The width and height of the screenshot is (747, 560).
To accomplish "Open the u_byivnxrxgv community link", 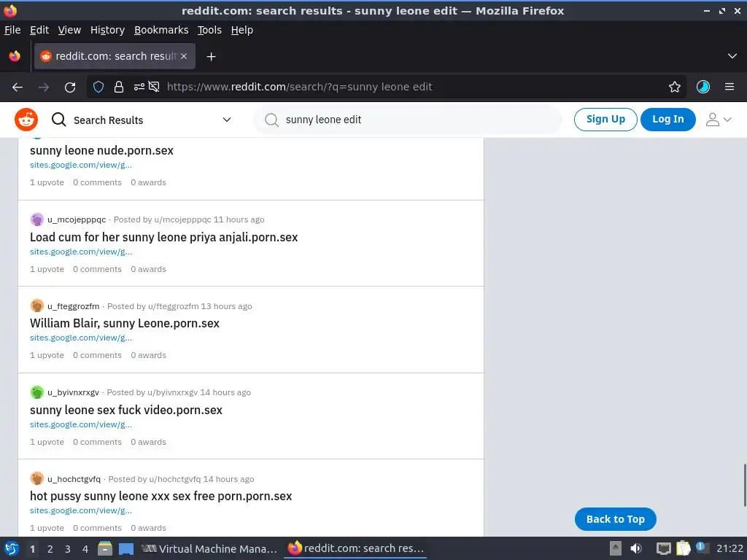I will pyautogui.click(x=74, y=392).
